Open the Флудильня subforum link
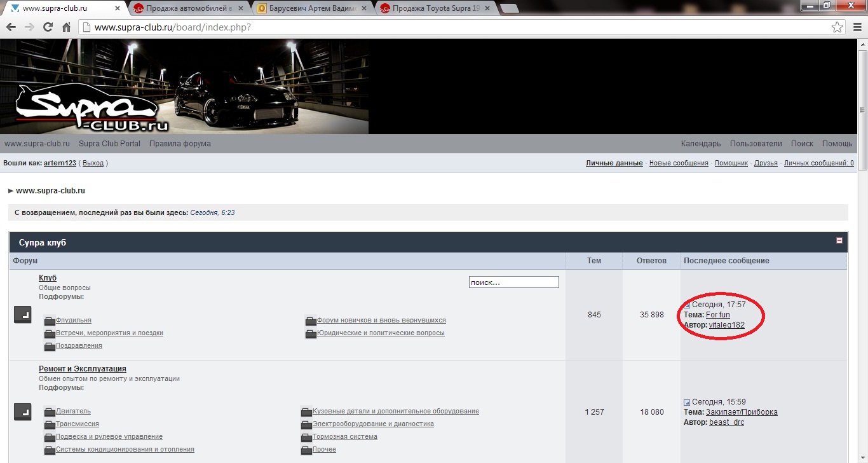 pyautogui.click(x=73, y=321)
